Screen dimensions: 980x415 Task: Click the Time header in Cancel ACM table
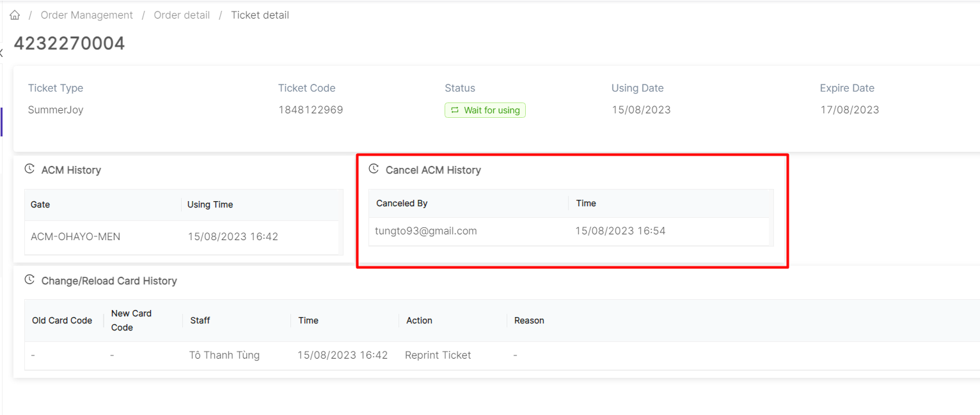(x=585, y=203)
